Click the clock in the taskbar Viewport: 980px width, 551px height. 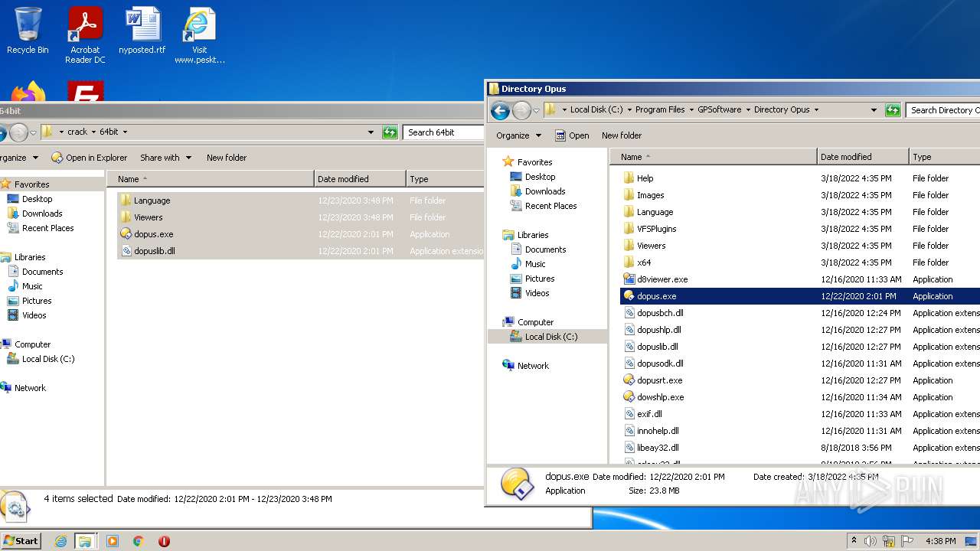pyautogui.click(x=939, y=541)
